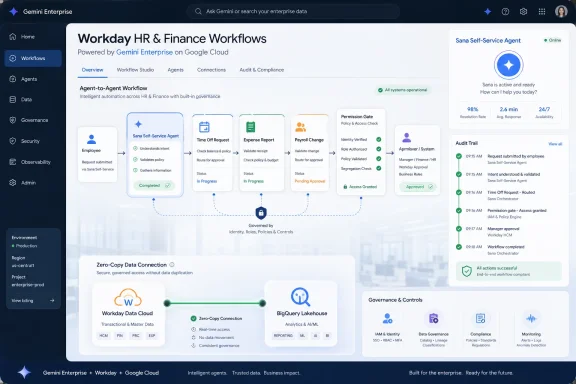576x384 pixels.
Task: Open the Google apps grid launcher
Action: pyautogui.click(x=542, y=11)
